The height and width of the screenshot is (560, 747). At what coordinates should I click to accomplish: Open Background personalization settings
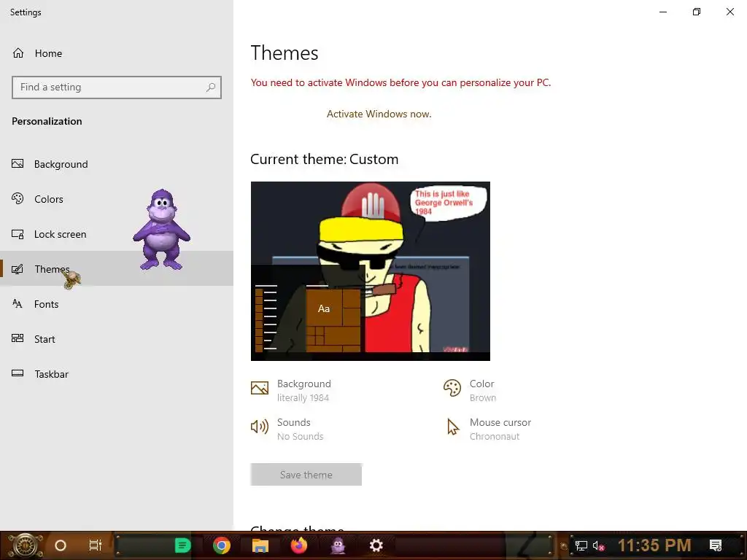[117, 164]
